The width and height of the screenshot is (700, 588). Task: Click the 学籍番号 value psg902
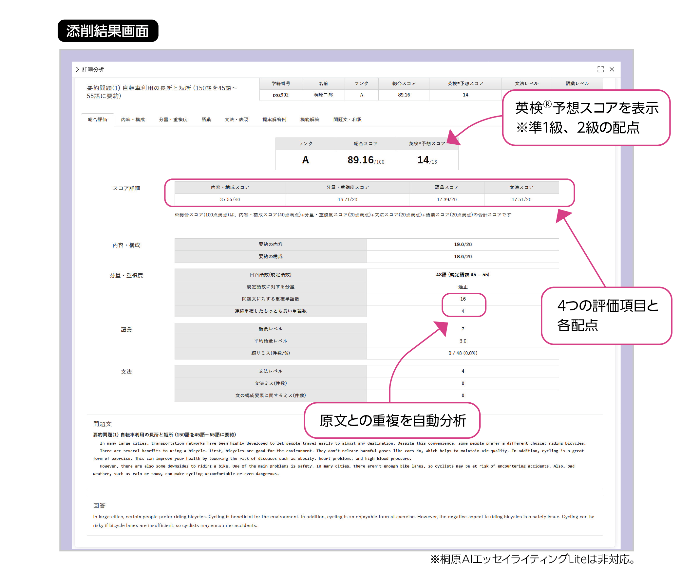click(280, 95)
